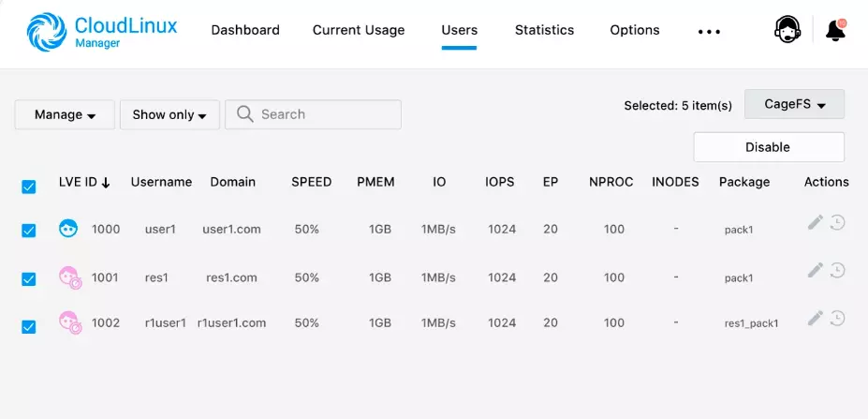Open the Show only filter dropdown

(x=169, y=114)
